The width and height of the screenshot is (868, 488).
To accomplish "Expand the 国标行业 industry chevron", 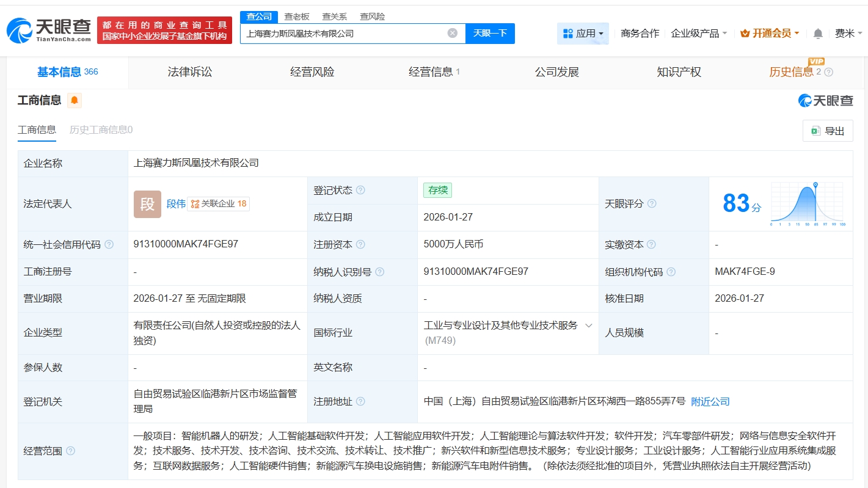I will pos(589,326).
